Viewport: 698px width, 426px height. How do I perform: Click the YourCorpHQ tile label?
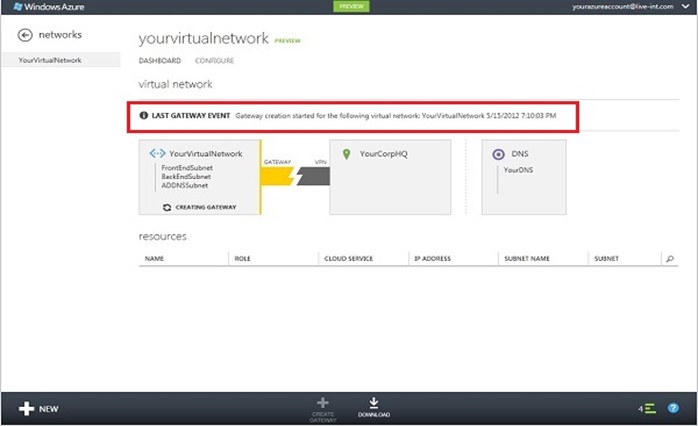pyautogui.click(x=383, y=154)
